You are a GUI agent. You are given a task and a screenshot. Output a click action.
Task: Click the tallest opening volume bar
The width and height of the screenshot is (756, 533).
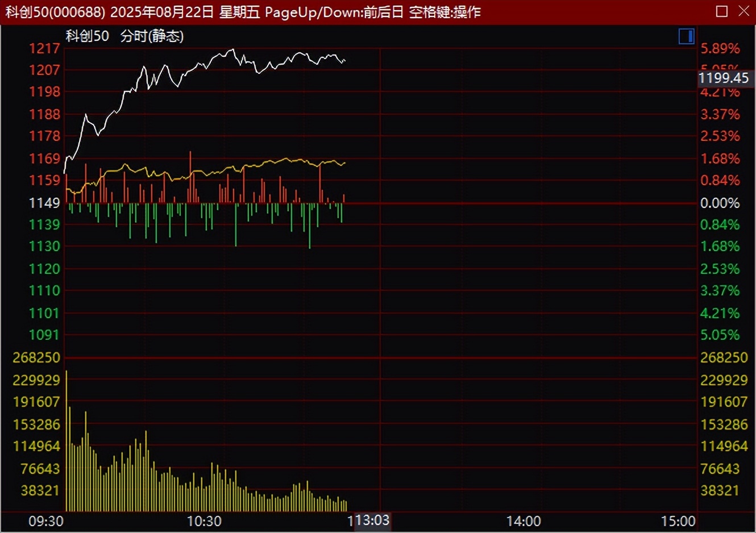pyautogui.click(x=67, y=441)
